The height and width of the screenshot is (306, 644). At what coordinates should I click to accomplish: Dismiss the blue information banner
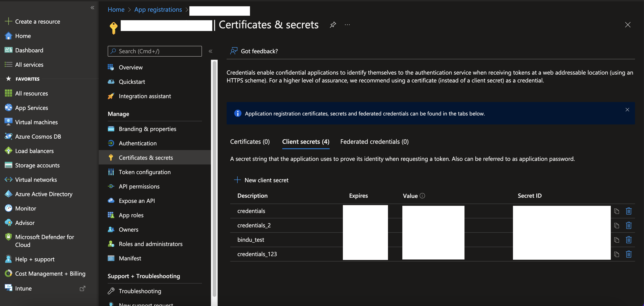click(627, 110)
